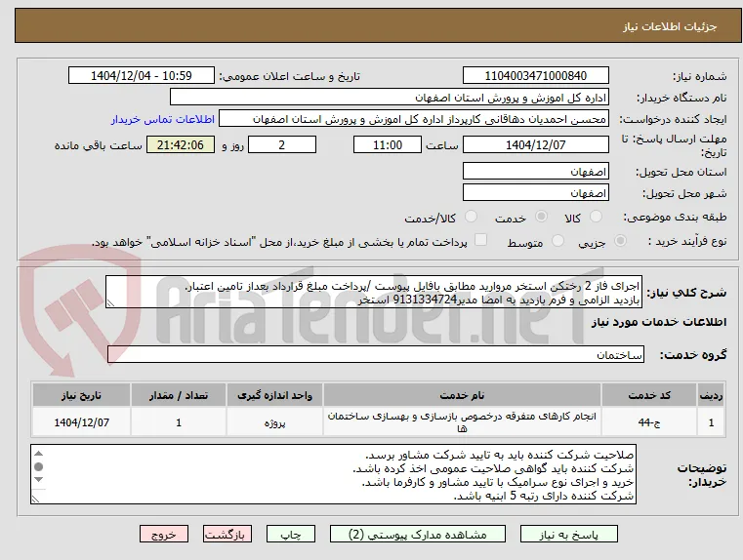Screen dimensions: 743x560
Task: Select the کالا radio button
Action: coord(596,217)
